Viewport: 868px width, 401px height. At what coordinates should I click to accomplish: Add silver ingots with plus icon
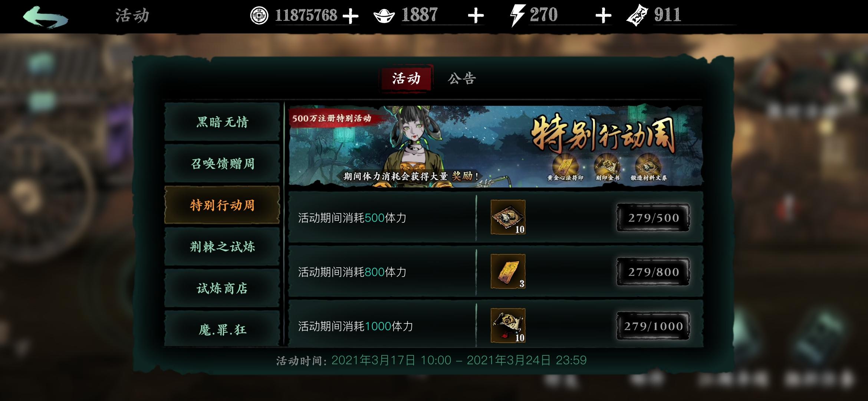(x=476, y=16)
